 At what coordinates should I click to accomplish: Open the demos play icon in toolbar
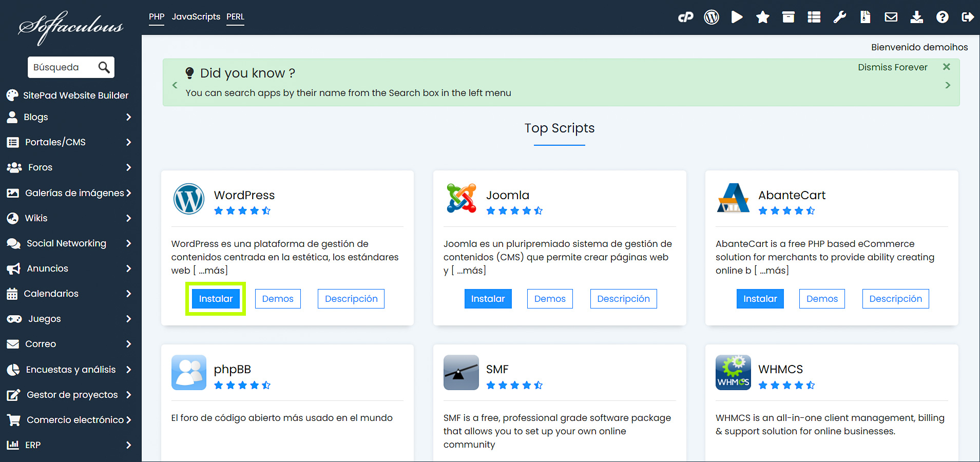click(x=737, y=17)
